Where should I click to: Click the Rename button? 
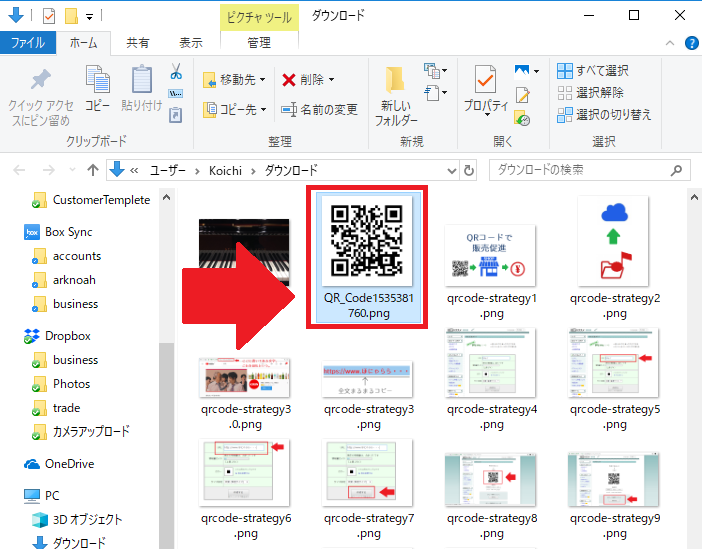(x=320, y=109)
